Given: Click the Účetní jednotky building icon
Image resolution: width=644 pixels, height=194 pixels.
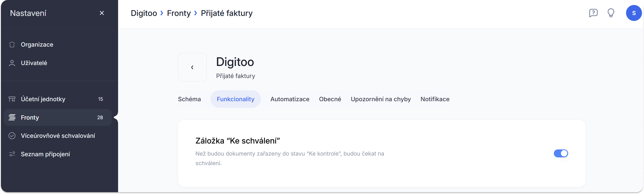Looking at the screenshot, I should [12, 99].
